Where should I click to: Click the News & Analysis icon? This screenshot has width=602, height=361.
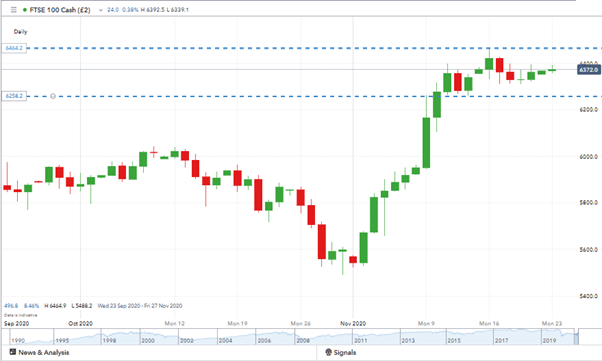13,352
